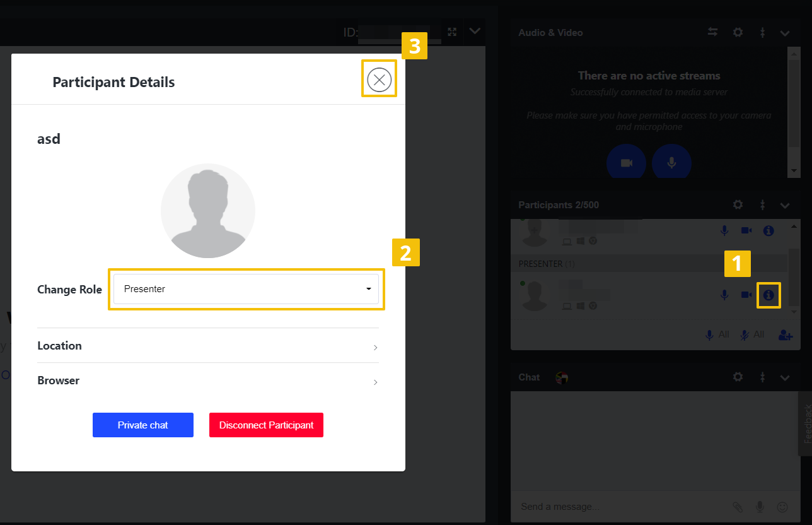Click the Audio & Video settings gear

738,33
